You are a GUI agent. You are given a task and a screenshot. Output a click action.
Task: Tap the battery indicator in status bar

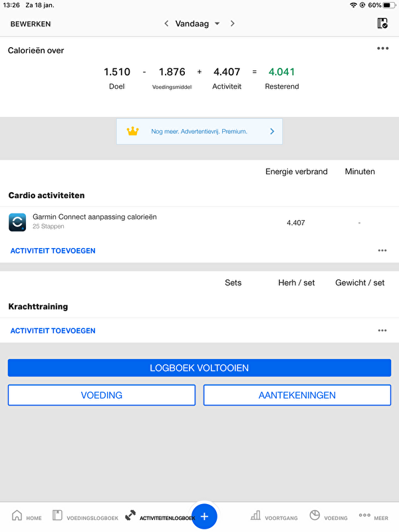pyautogui.click(x=389, y=5)
